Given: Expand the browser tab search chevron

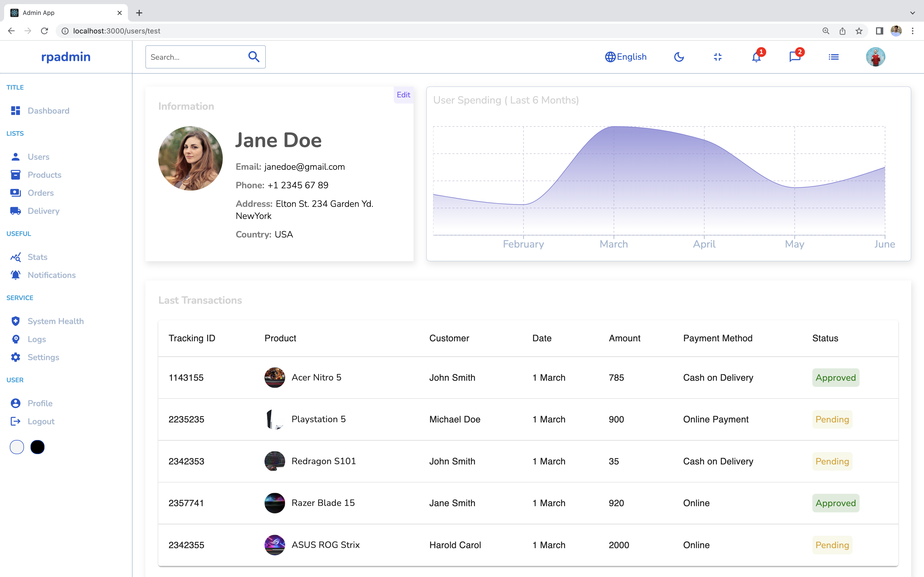Looking at the screenshot, I should click(912, 13).
